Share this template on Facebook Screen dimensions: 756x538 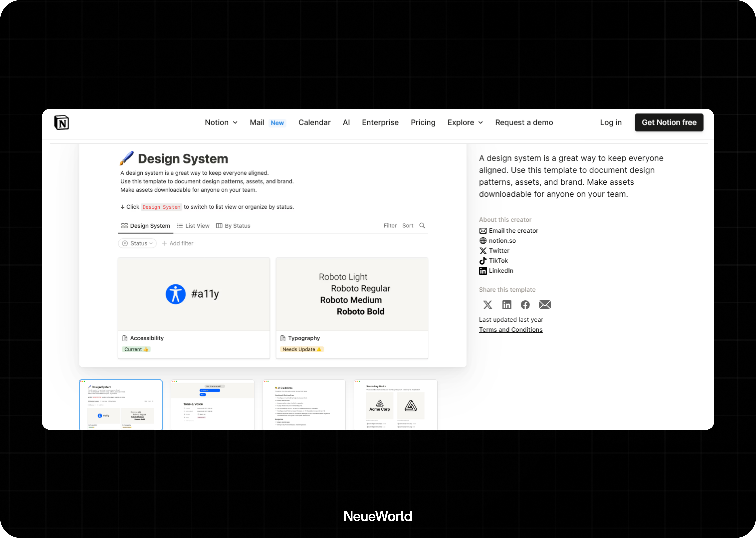525,305
